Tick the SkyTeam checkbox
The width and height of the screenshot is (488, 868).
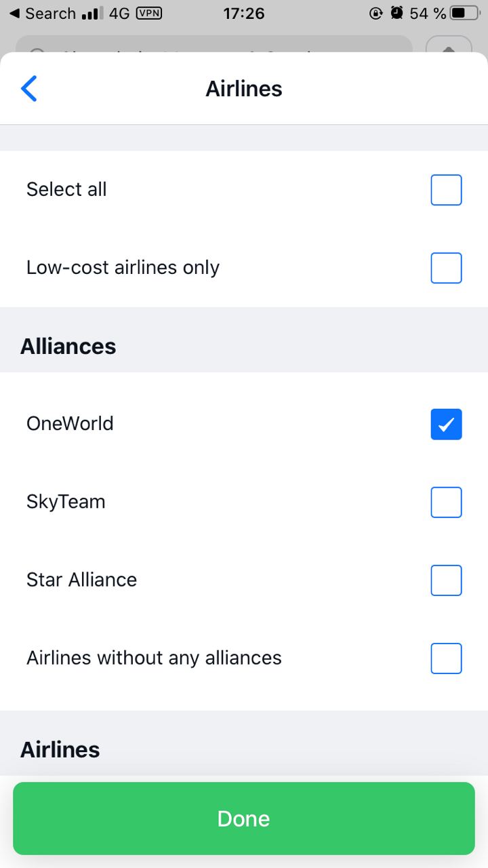coord(446,502)
